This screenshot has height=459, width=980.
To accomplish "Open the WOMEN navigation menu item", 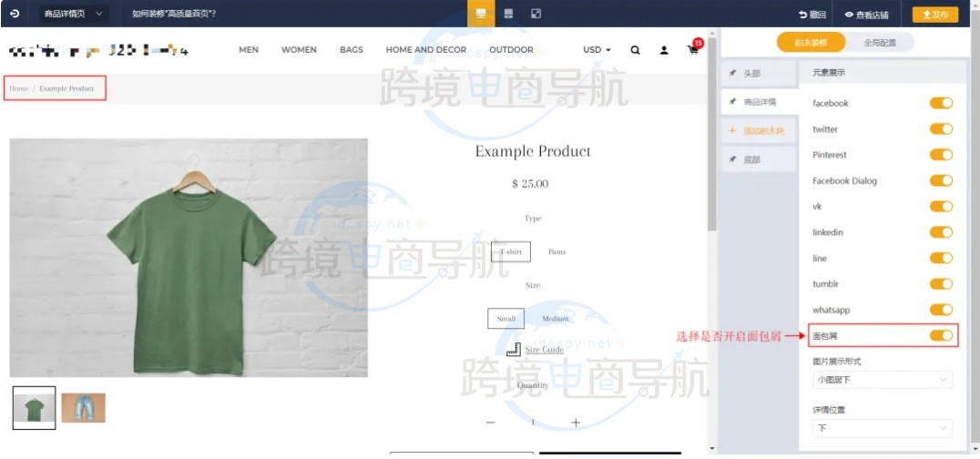I will click(x=299, y=50).
